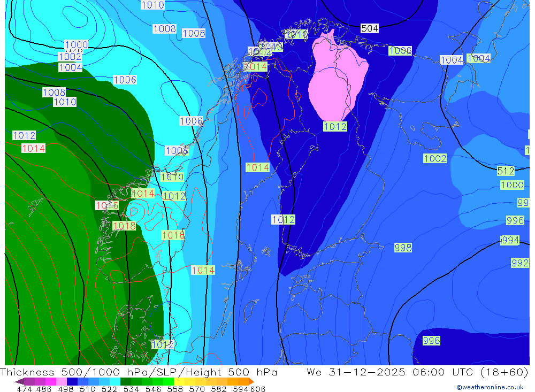Click the magenta swatch in the legend
The height and width of the screenshot is (392, 535).
coord(51,381)
